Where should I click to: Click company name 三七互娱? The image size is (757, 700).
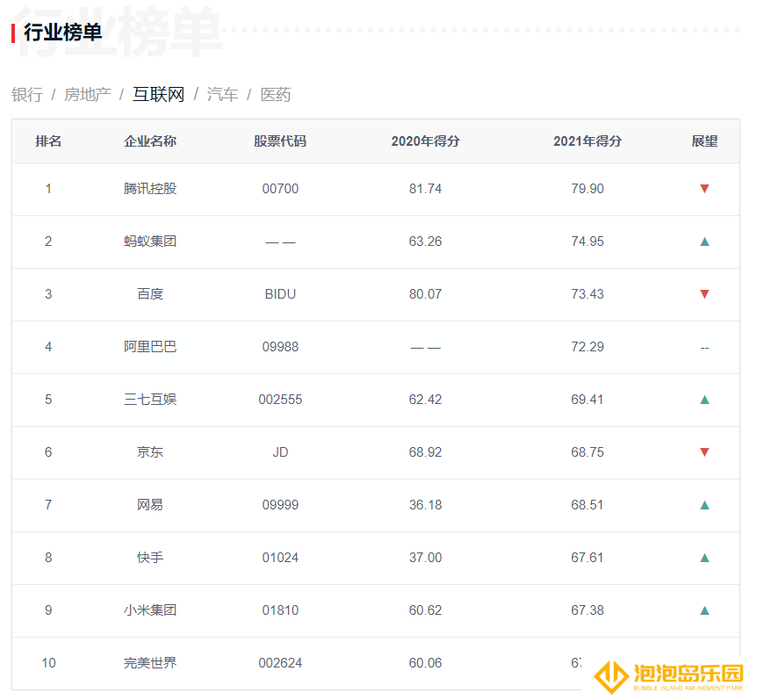(150, 400)
